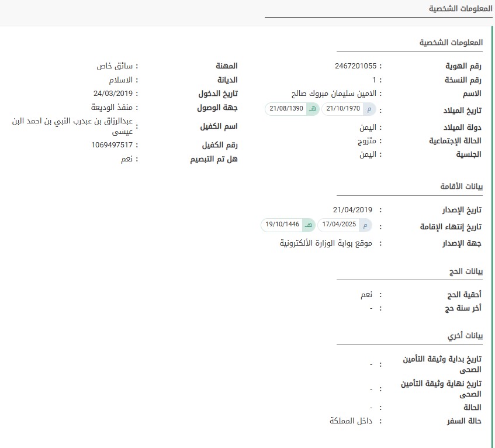Click the ID number 2467201055
This screenshot has width=495, height=448.
click(355, 66)
